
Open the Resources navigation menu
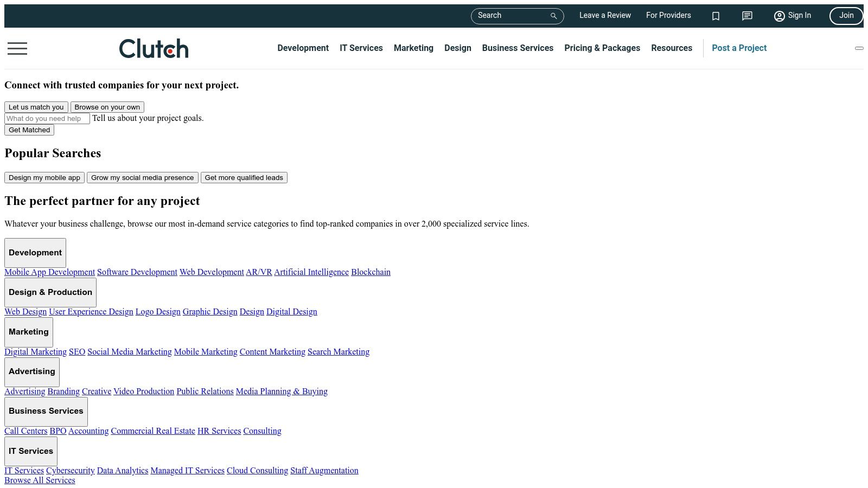pos(672,48)
